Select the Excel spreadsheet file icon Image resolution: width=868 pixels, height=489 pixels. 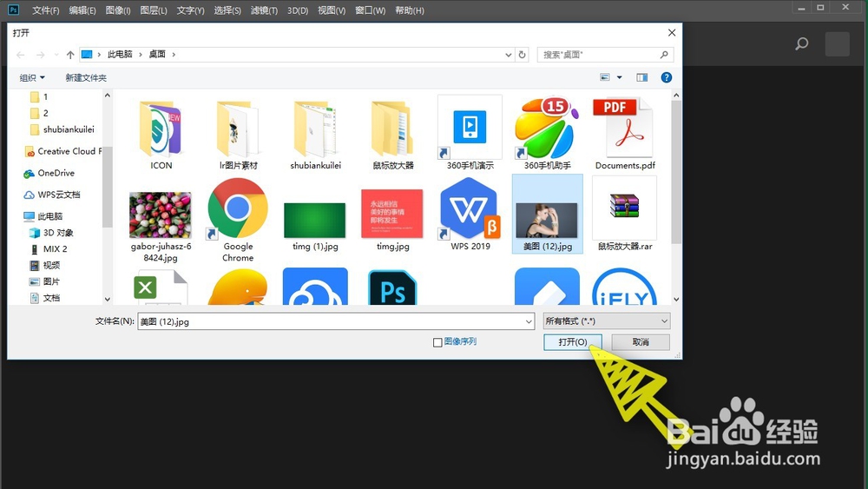pyautogui.click(x=161, y=287)
